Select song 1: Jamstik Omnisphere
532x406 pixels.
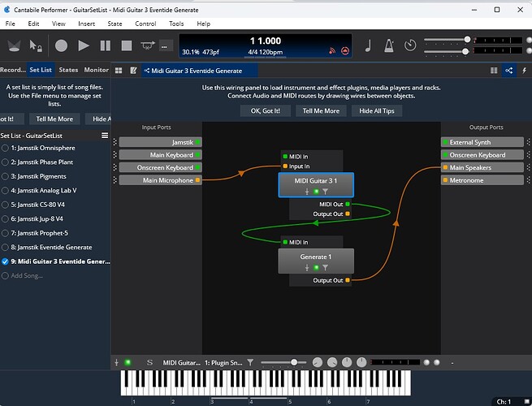(55, 148)
